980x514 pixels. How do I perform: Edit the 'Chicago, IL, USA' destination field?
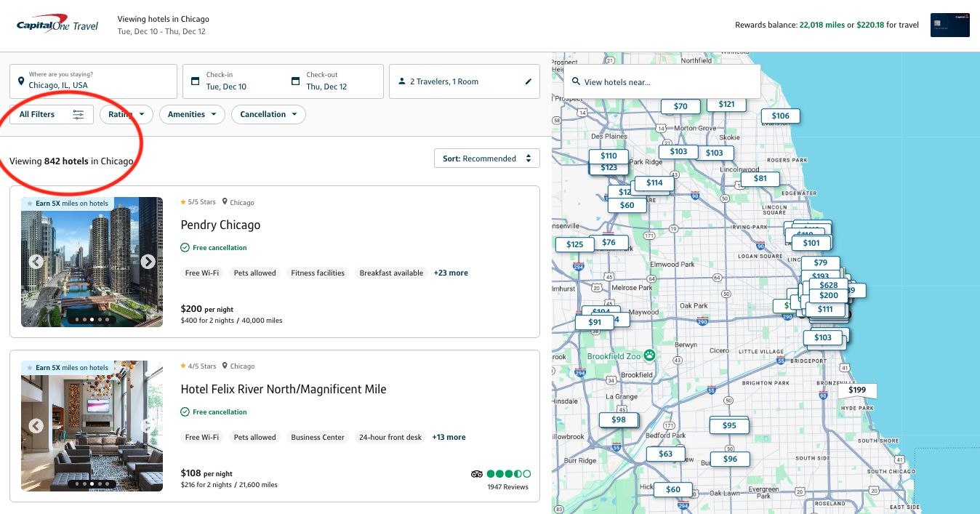point(93,81)
